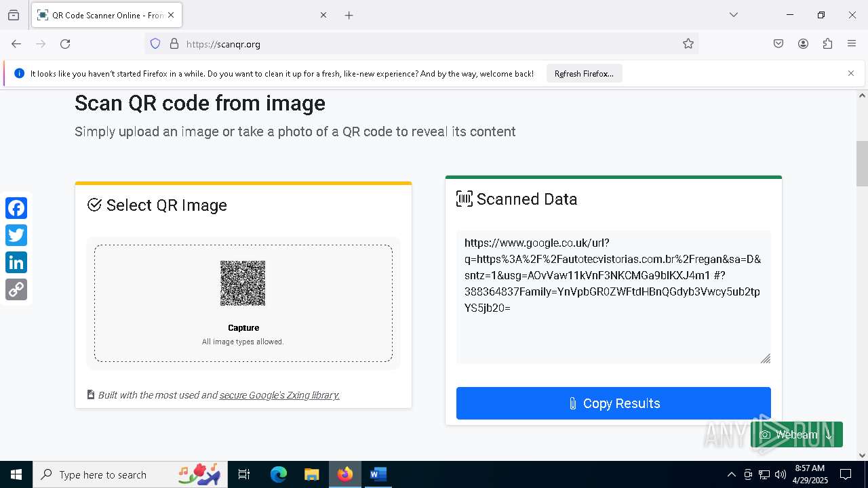868x488 pixels.
Task: Open the Extensions puzzle icon
Action: coord(827,44)
